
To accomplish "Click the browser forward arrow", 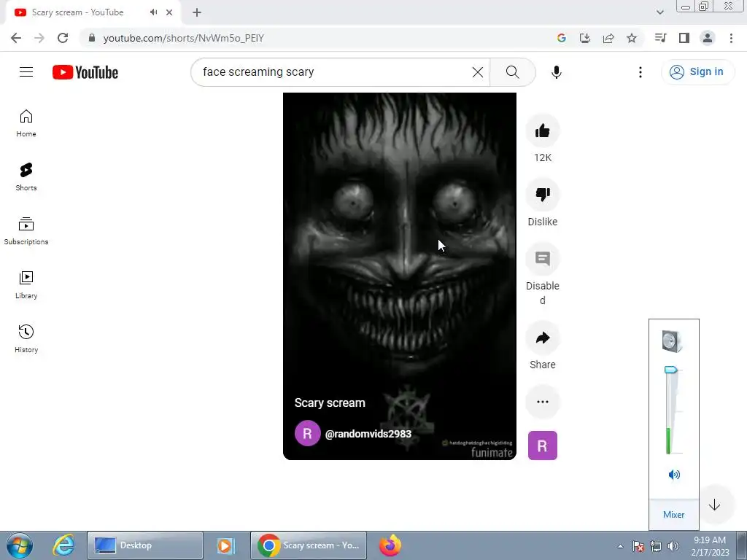I will pyautogui.click(x=39, y=38).
